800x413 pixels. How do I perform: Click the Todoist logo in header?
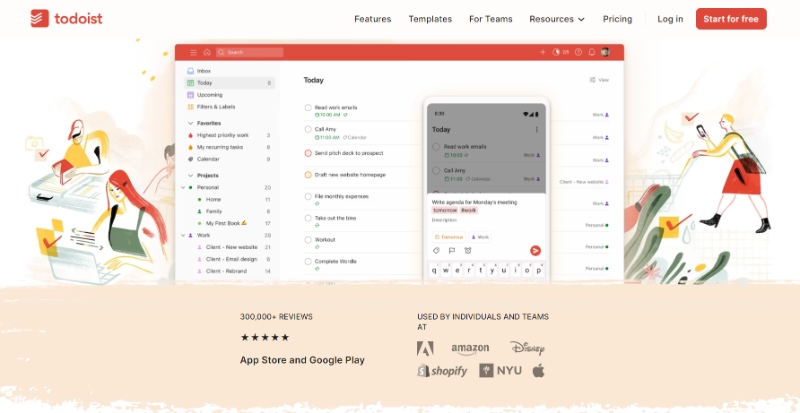(x=66, y=19)
